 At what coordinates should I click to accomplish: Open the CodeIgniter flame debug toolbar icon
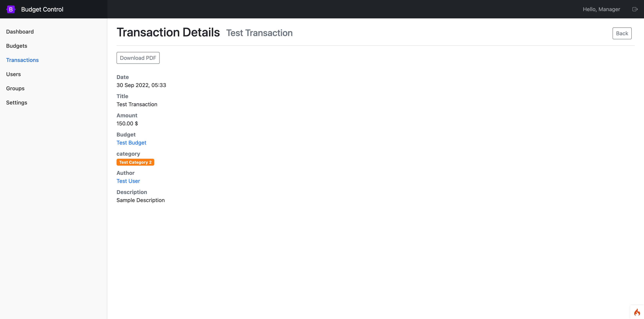tap(637, 312)
